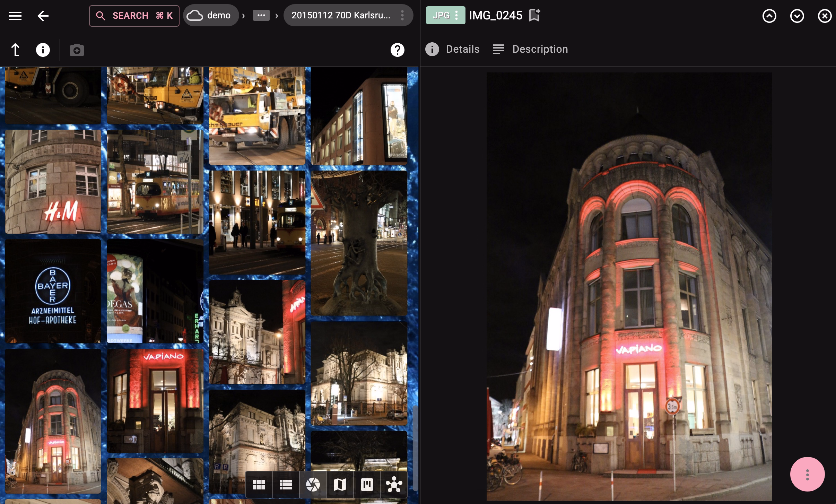Click the SEARCH button
The image size is (836, 504).
pyautogui.click(x=134, y=16)
